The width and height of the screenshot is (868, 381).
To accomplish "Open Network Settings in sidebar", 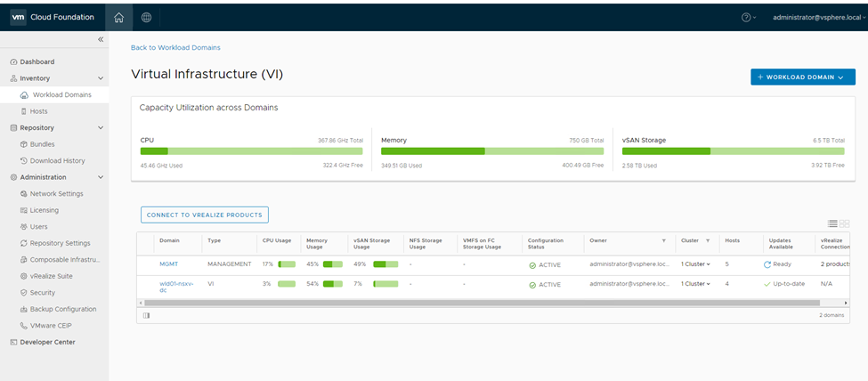I will [x=56, y=194].
